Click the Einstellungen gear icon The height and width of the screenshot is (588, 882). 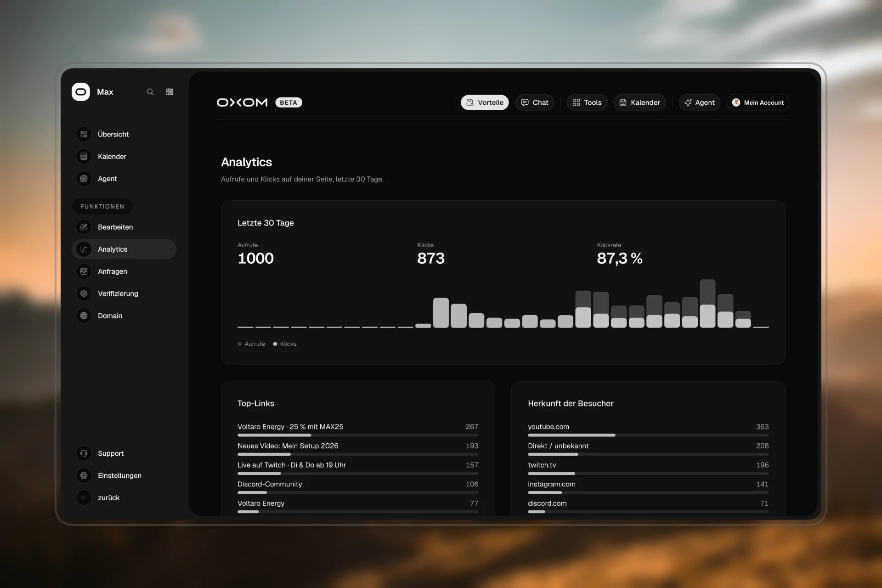(x=84, y=475)
